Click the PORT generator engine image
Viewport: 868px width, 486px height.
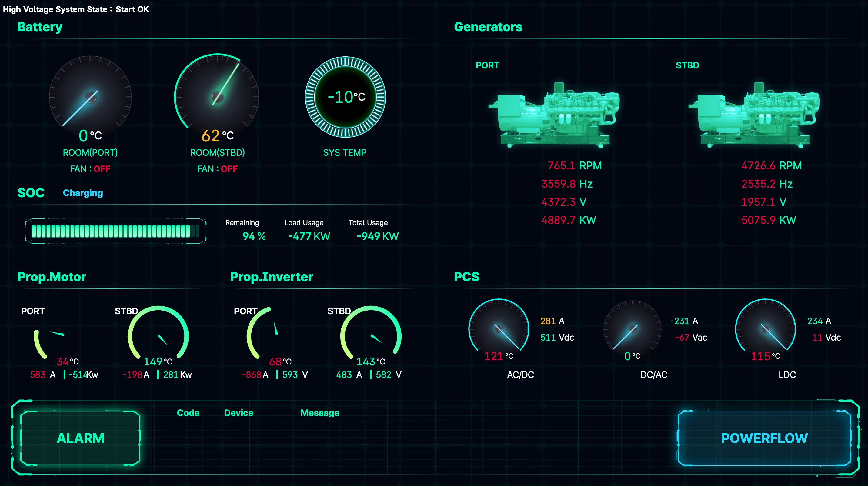click(x=554, y=115)
